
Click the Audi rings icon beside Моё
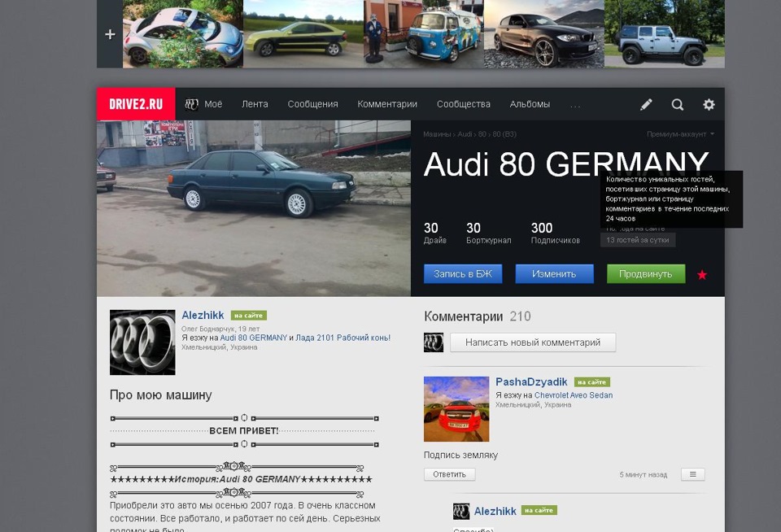pyautogui.click(x=192, y=104)
